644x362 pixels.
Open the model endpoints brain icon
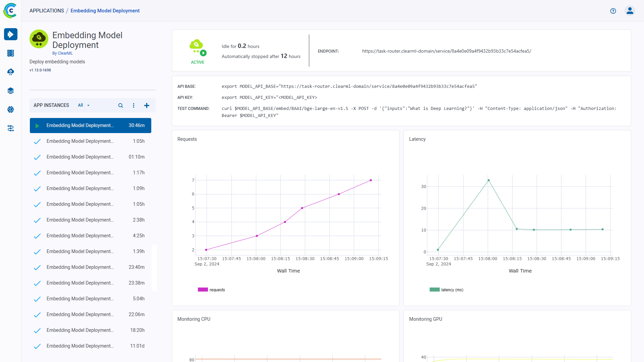click(x=10, y=109)
